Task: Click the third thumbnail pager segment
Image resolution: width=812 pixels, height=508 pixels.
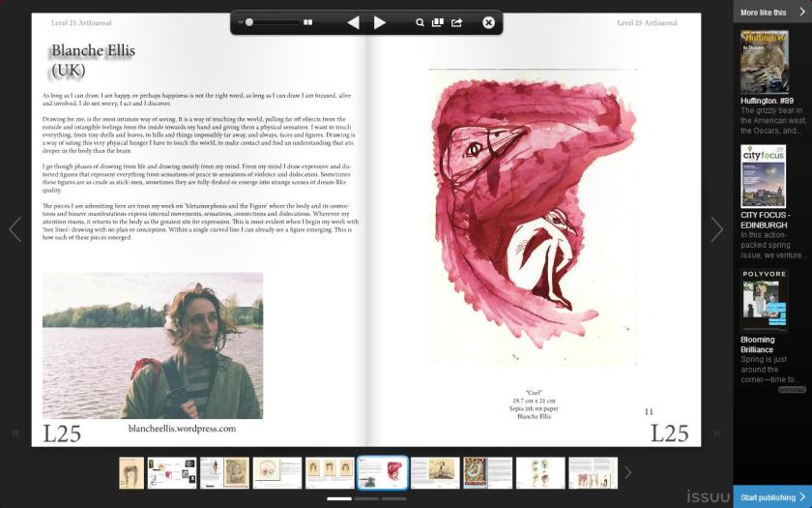Action: pos(394,498)
